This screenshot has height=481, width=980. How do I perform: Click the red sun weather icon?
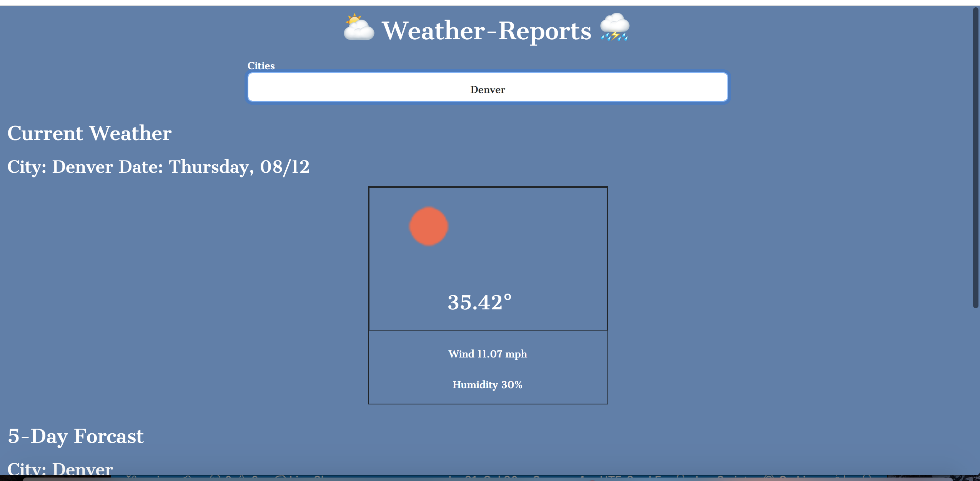tap(429, 226)
